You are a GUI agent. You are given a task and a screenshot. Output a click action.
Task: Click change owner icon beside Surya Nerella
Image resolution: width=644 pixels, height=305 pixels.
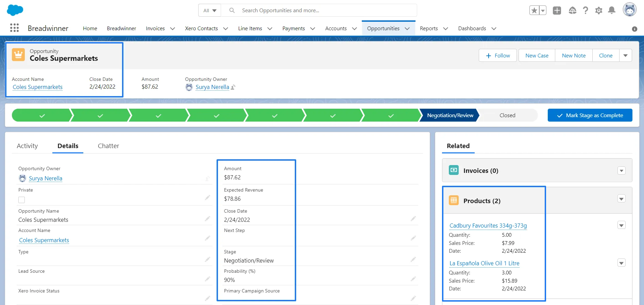point(233,87)
